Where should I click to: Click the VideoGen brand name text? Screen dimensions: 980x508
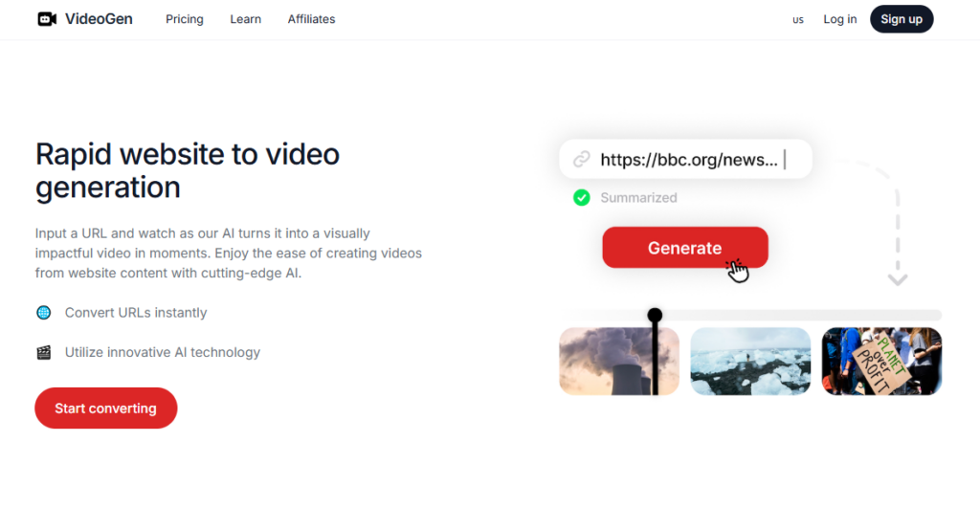tap(99, 19)
